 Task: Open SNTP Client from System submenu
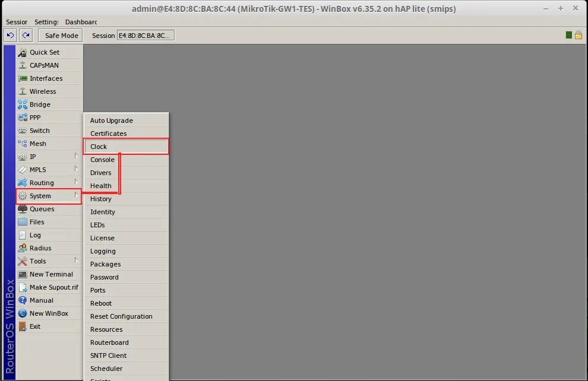pyautogui.click(x=127, y=355)
